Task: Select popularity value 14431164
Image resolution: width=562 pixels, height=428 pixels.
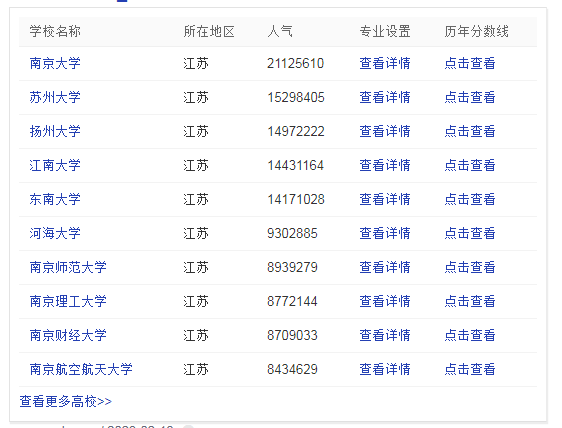Action: coord(296,166)
